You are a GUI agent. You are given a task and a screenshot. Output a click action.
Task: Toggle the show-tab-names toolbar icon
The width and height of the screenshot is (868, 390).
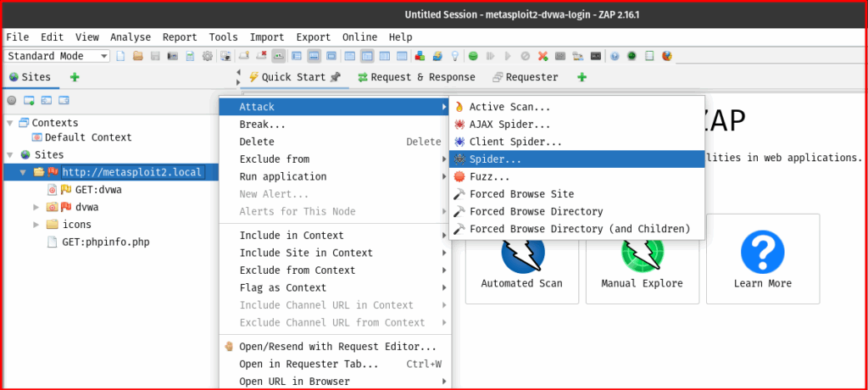coord(278,56)
